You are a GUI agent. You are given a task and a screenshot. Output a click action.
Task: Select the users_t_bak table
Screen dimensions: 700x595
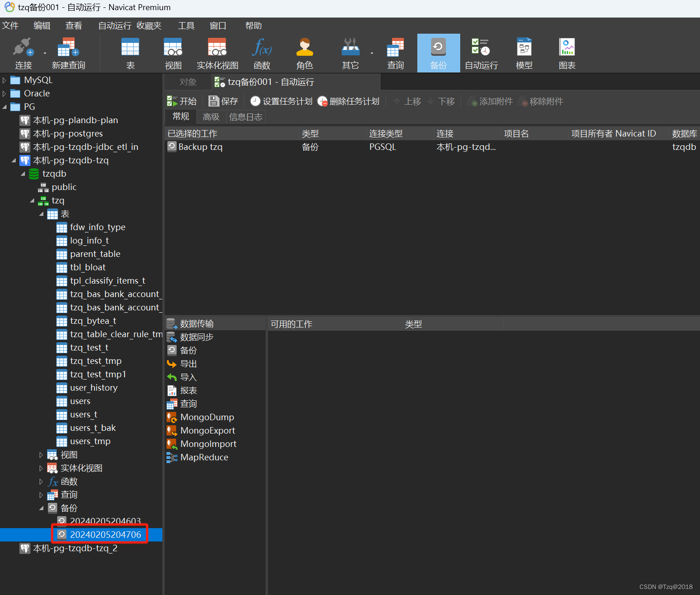coord(93,428)
